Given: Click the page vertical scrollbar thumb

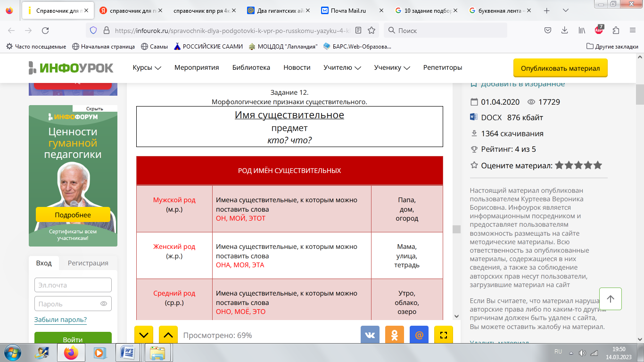Looking at the screenshot, I should pos(640,94).
